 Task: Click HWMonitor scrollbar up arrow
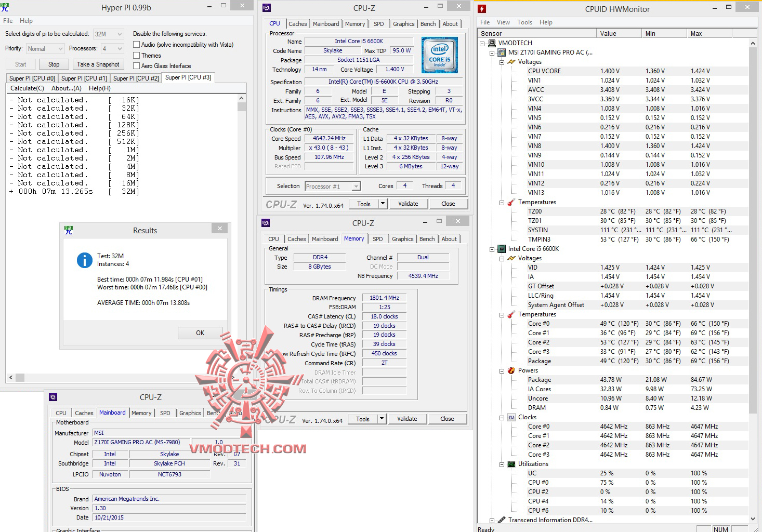click(753, 43)
